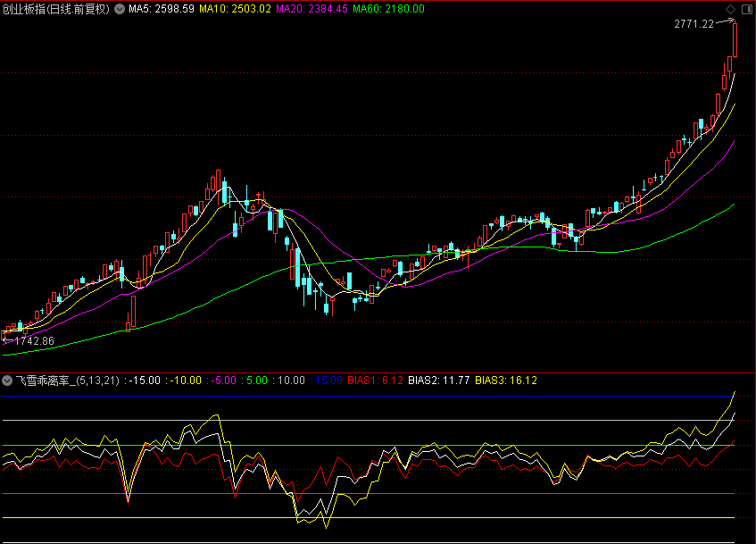Select the BIAS1: 6.12 value
756x544 pixels.
pyautogui.click(x=375, y=381)
